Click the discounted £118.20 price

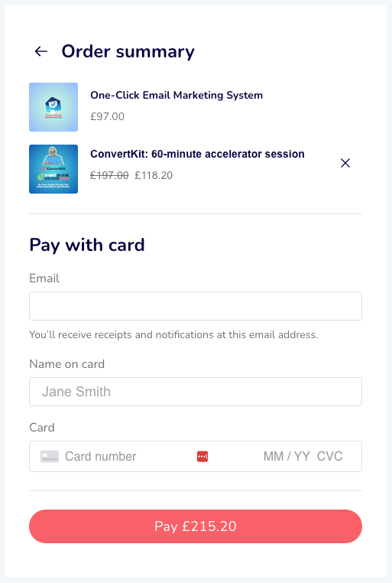click(x=154, y=175)
